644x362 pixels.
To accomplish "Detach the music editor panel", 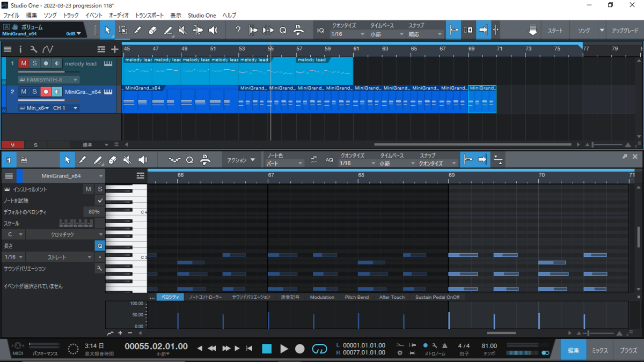I will pyautogui.click(x=625, y=157).
